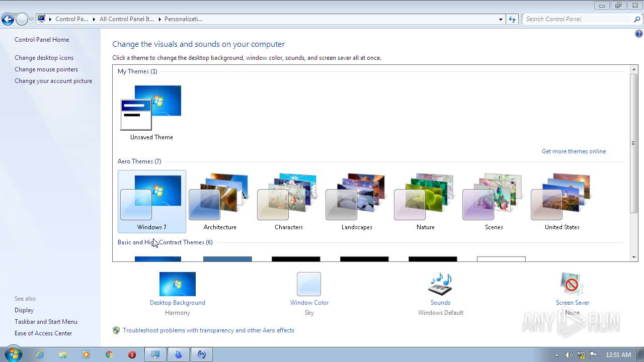Show hidden tray icons arrow

point(556,354)
